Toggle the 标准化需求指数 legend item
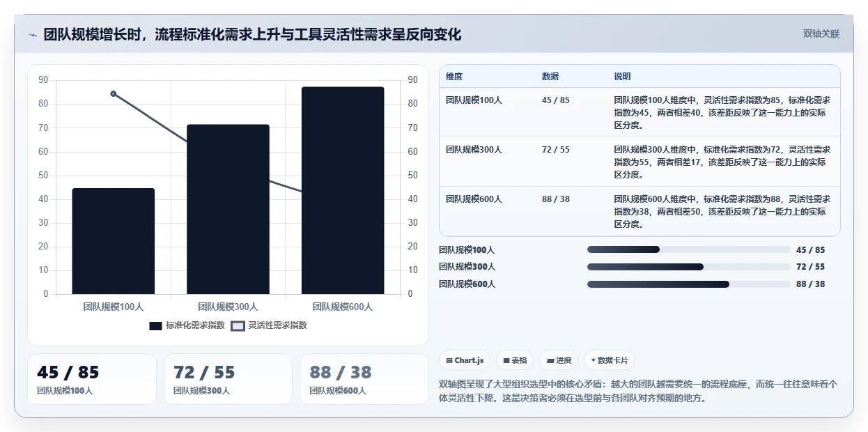The height and width of the screenshot is (432, 868). click(187, 325)
